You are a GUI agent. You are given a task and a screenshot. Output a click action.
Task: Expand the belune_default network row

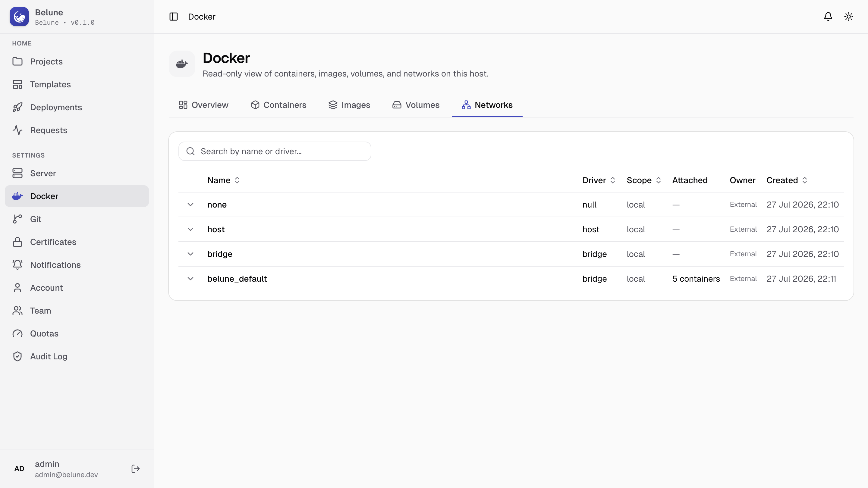click(x=190, y=279)
